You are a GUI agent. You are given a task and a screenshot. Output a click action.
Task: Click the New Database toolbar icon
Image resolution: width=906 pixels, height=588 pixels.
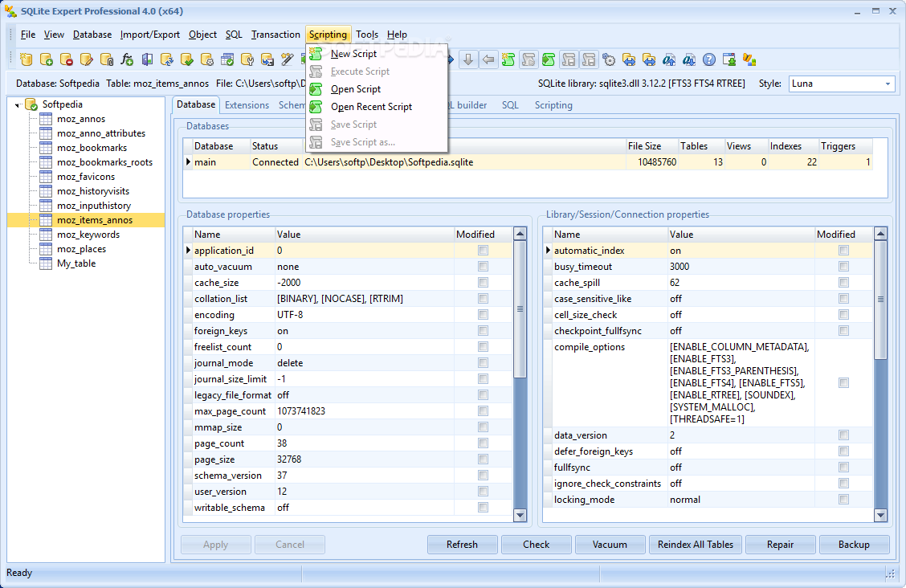[x=26, y=59]
